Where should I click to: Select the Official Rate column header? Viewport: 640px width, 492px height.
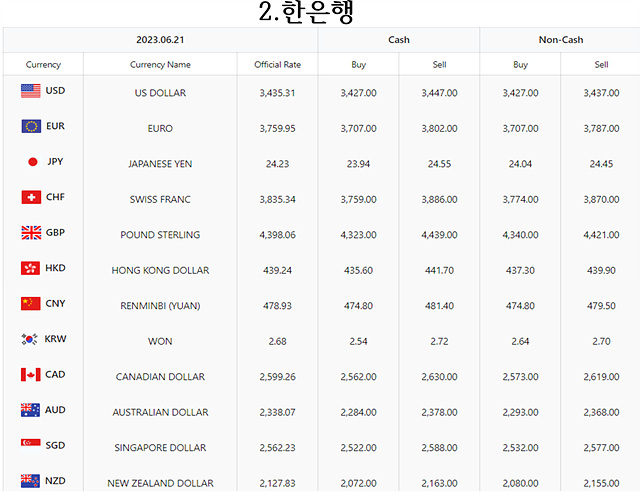(278, 65)
